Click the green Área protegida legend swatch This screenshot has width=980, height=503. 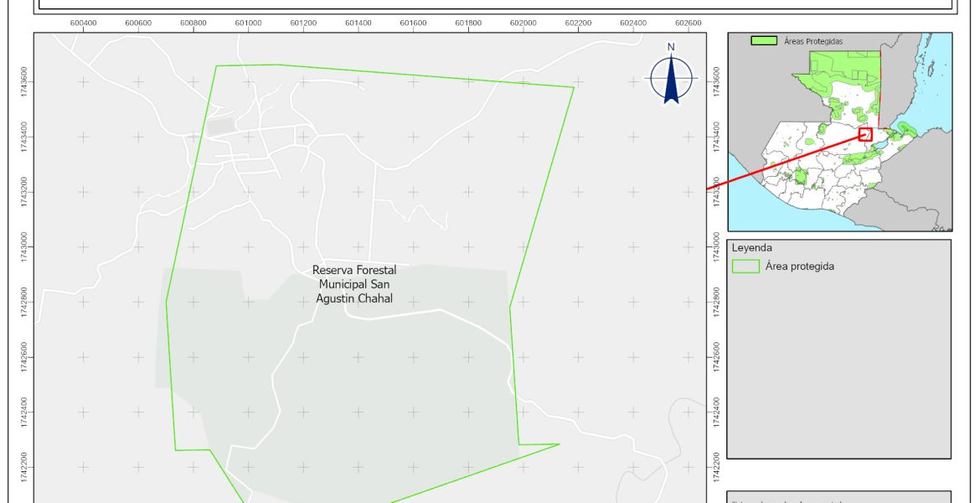point(745,267)
